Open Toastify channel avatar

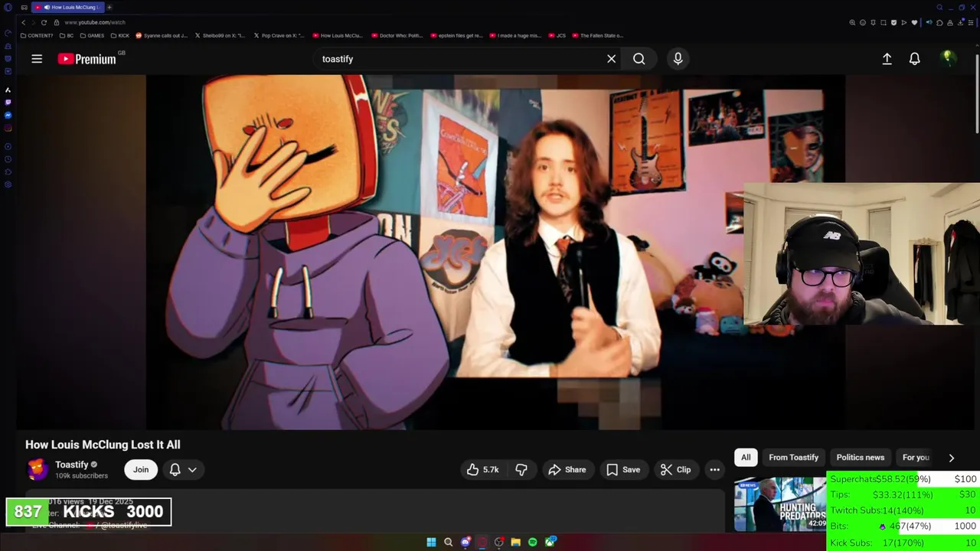pos(38,469)
